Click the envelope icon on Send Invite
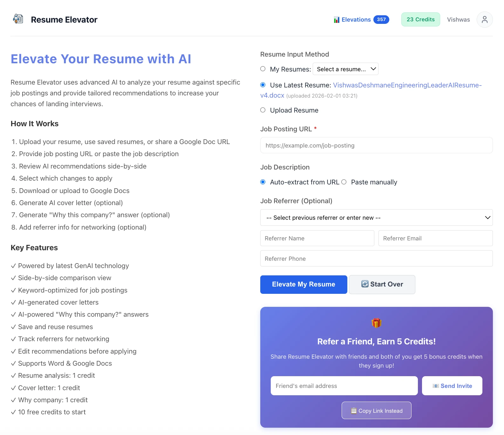Viewport: 504px width, 435px height. 436,386
